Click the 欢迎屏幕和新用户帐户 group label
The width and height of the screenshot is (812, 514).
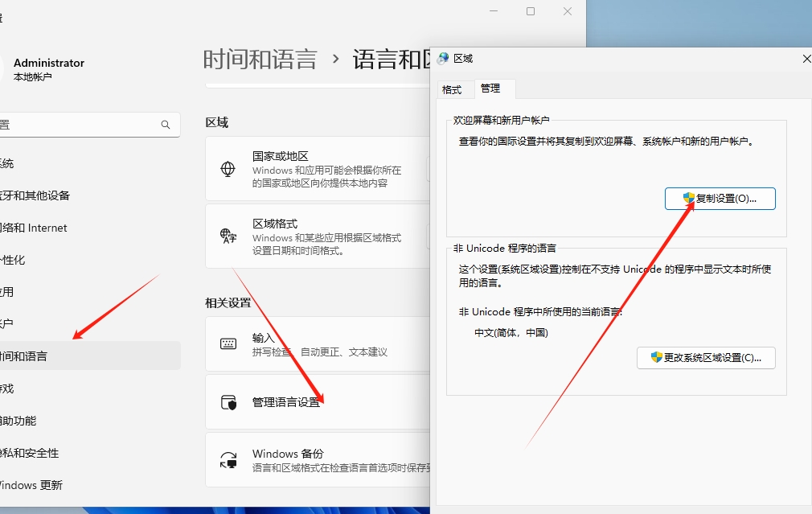[502, 120]
